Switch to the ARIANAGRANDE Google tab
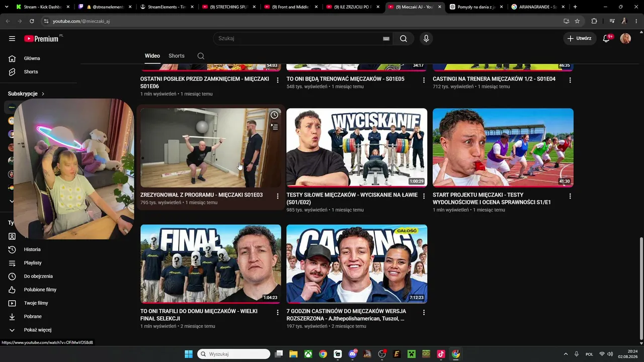 [538, 7]
